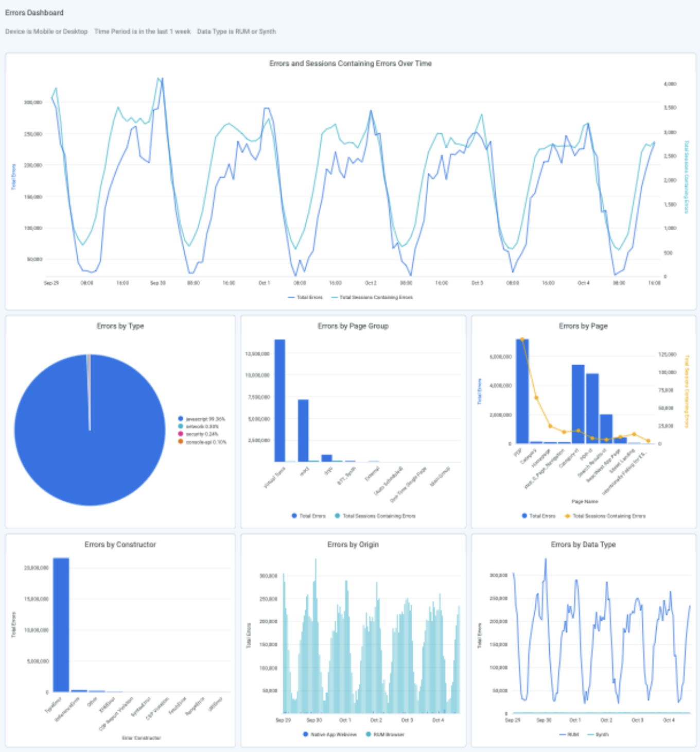Open the Time Period last 1 week filter
The width and height of the screenshot is (700, 752).
pyautogui.click(x=142, y=31)
